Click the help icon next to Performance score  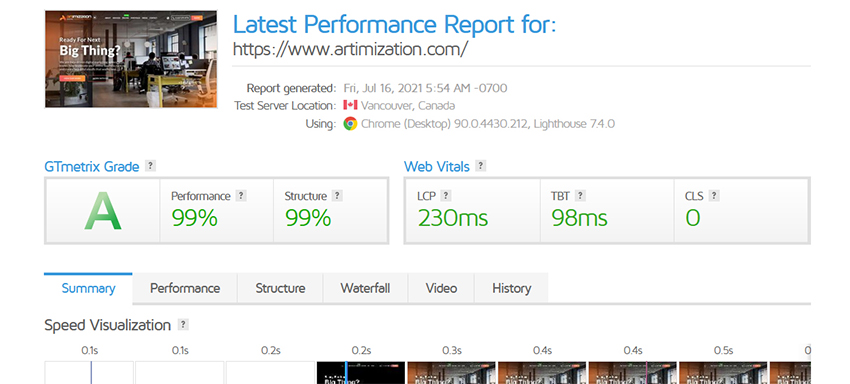coord(241,196)
